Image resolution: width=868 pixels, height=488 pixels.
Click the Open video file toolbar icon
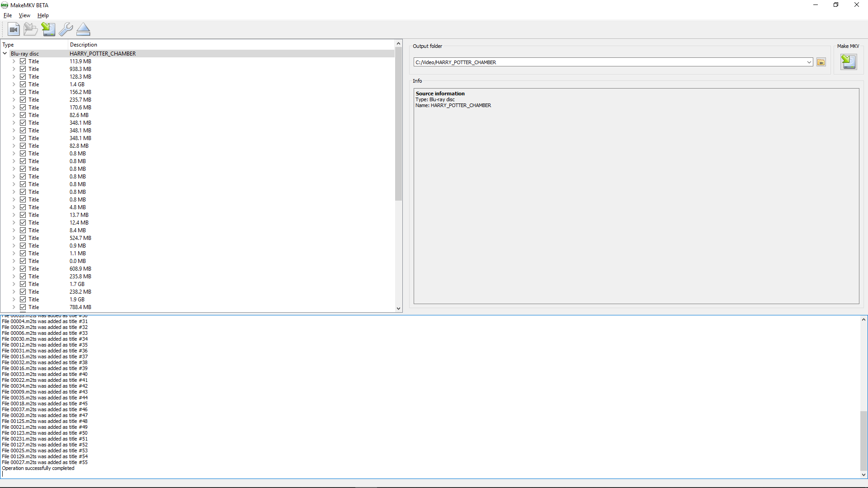(14, 29)
